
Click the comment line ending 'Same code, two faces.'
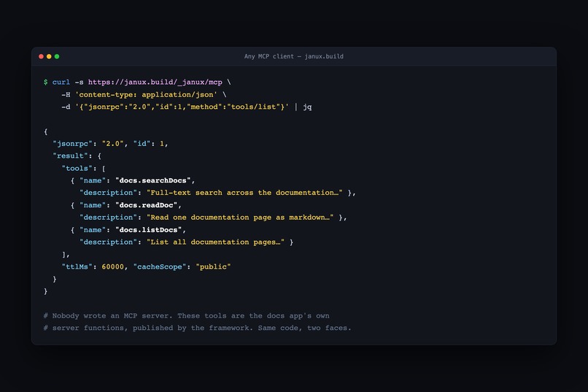tap(197, 328)
